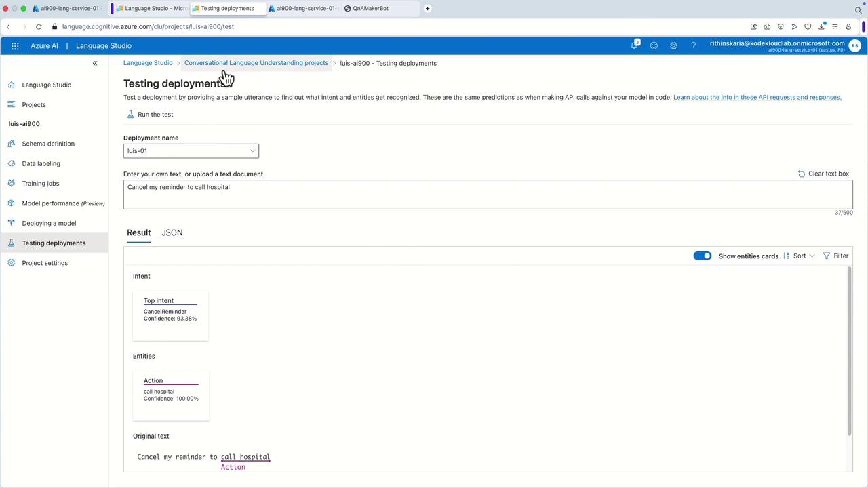Go to Conversational Language Understanding projects breadcrumb
Image resolution: width=868 pixels, height=488 pixels.
256,63
